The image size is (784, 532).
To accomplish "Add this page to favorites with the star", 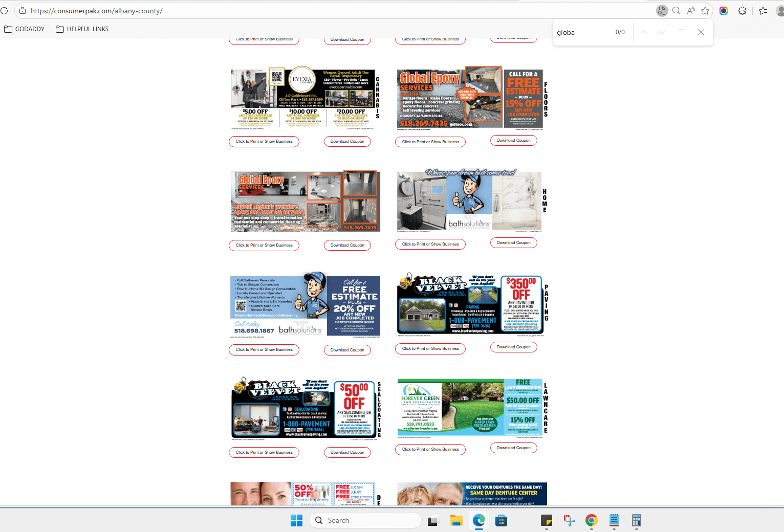I will pos(705,11).
